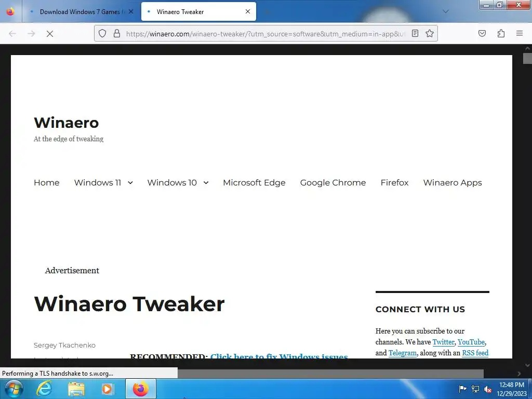532x399 pixels.
Task: Open Action Center flag icon
Action: (462, 389)
